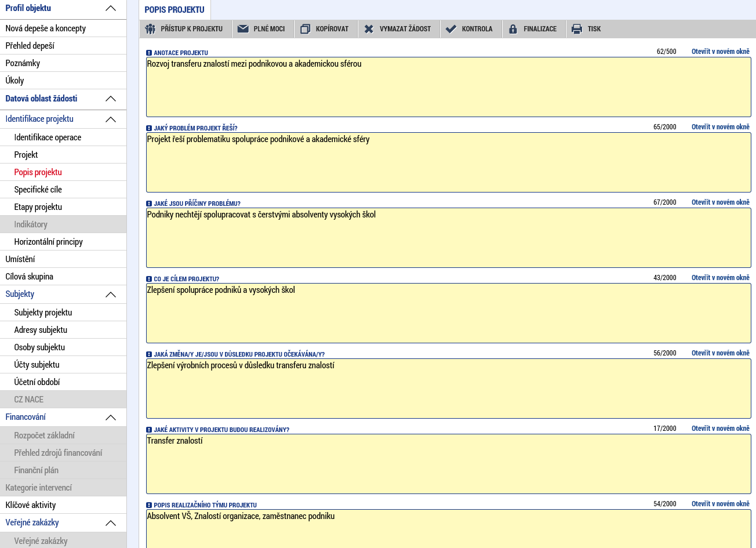This screenshot has width=756, height=548.
Task: Click the info icon beside Co je cílem projektu
Action: pos(149,279)
